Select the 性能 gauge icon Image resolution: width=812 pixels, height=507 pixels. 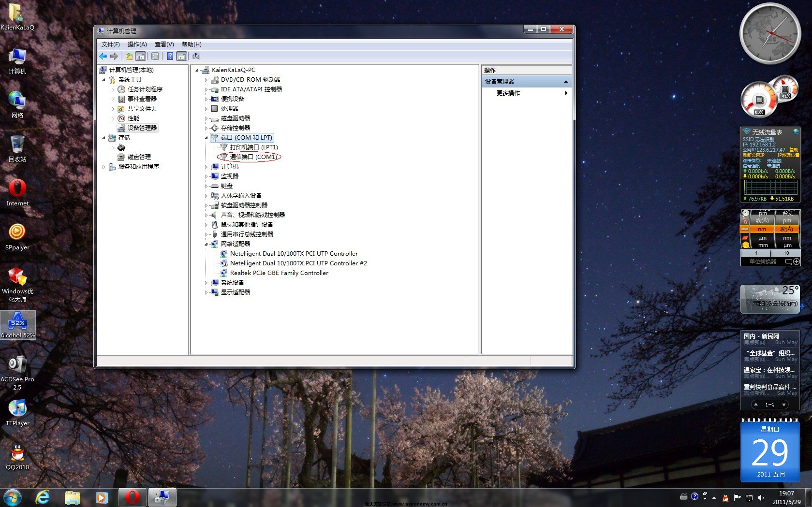click(121, 118)
